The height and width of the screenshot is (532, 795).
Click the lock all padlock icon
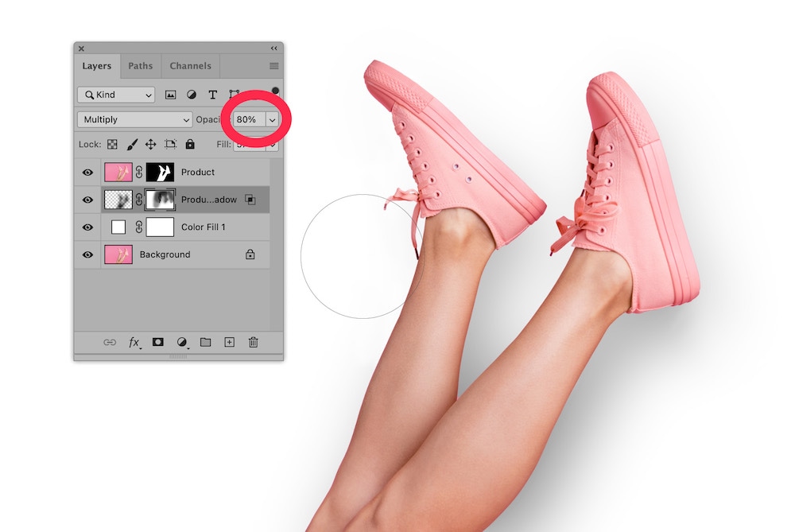189,144
